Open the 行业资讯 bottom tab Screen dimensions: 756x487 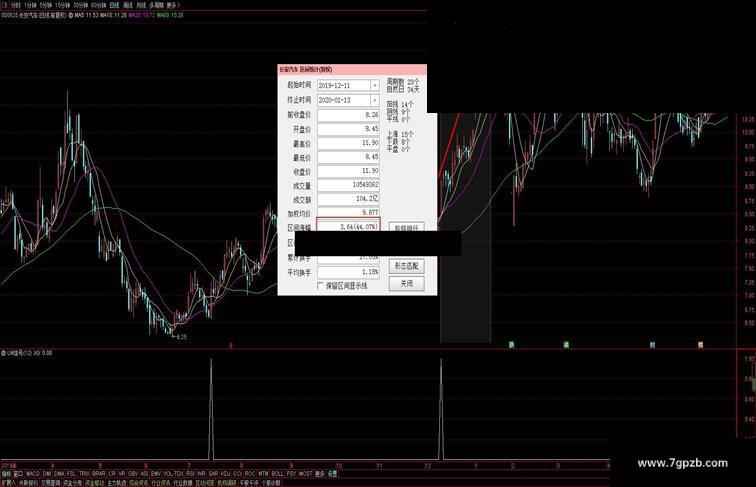pos(161,482)
